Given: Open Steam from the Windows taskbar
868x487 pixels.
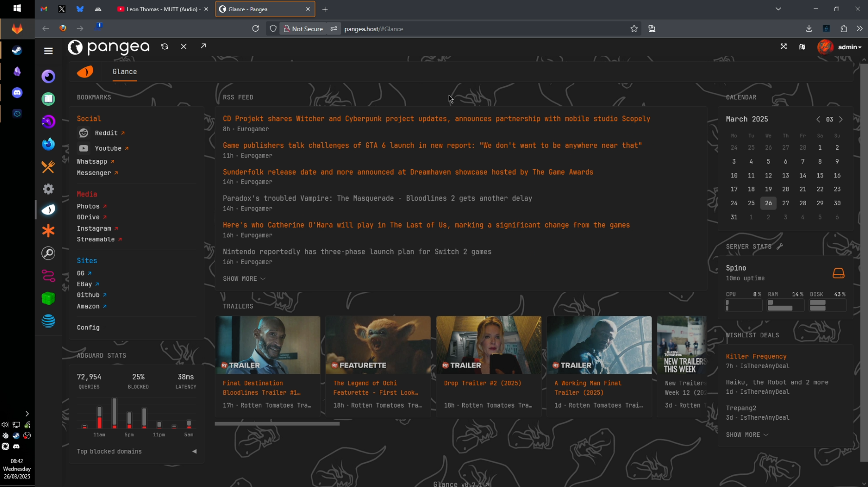Looking at the screenshot, I should coord(17,50).
